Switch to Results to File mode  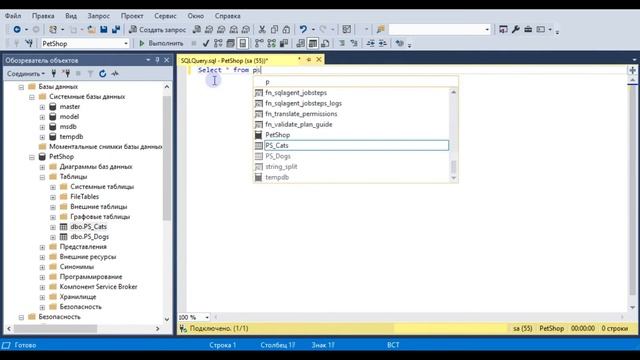pyautogui.click(x=325, y=43)
